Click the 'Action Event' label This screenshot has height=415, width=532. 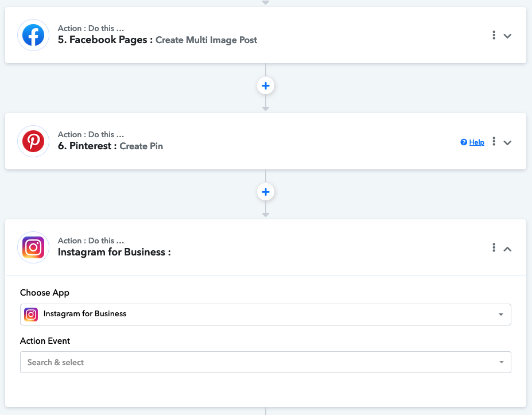pyautogui.click(x=45, y=341)
